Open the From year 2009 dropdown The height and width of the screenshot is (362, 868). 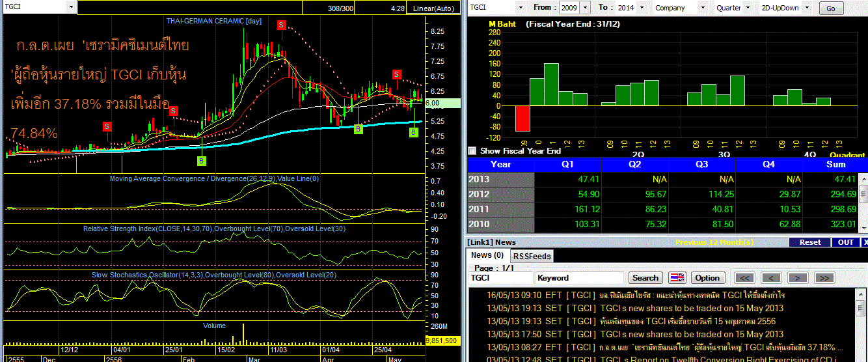click(x=585, y=8)
